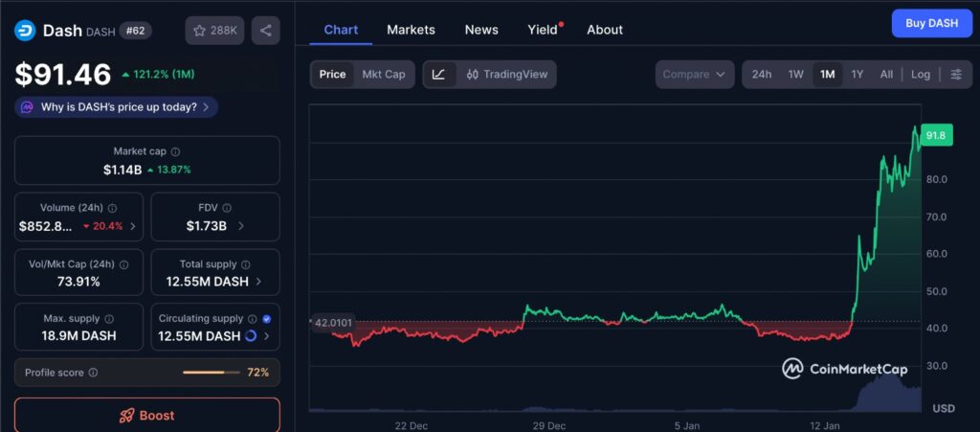The image size is (980, 432).
Task: Click the 73.91% Vol/Mkt Cap value
Action: (x=78, y=282)
